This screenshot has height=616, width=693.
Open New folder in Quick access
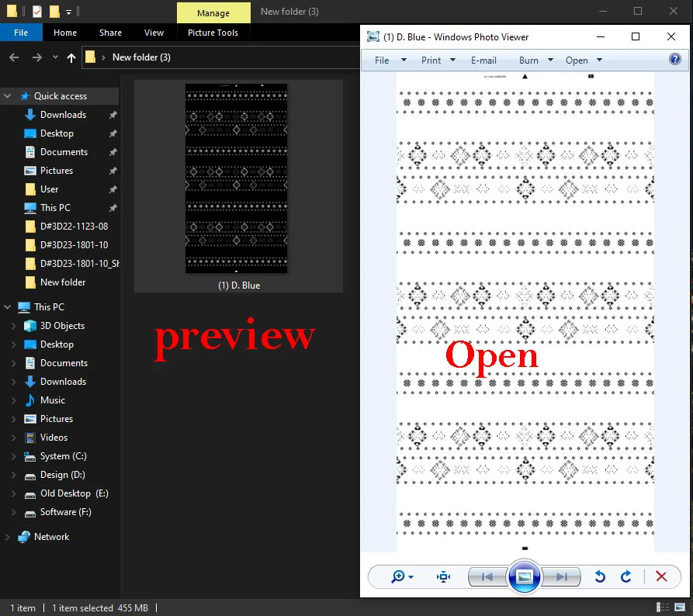(x=63, y=282)
